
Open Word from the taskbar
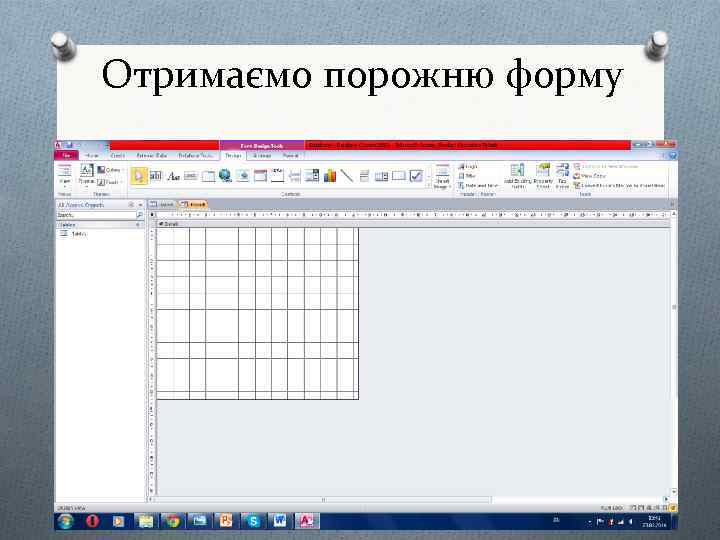pos(280,521)
